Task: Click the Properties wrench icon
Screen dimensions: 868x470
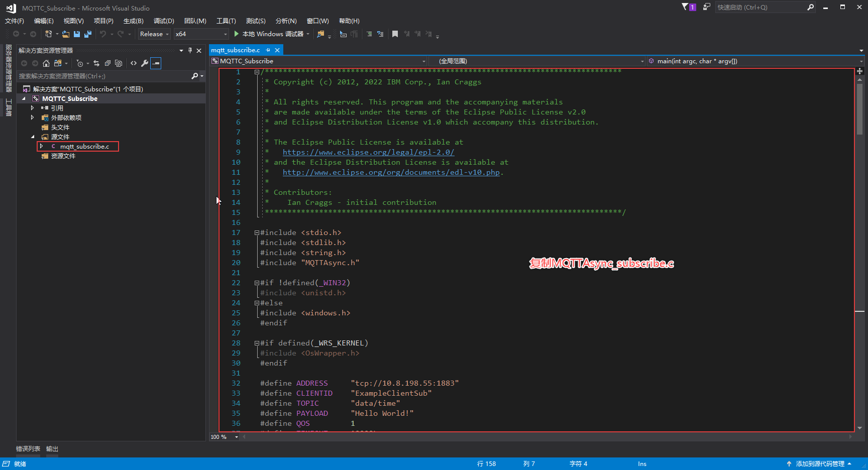Action: click(x=145, y=63)
